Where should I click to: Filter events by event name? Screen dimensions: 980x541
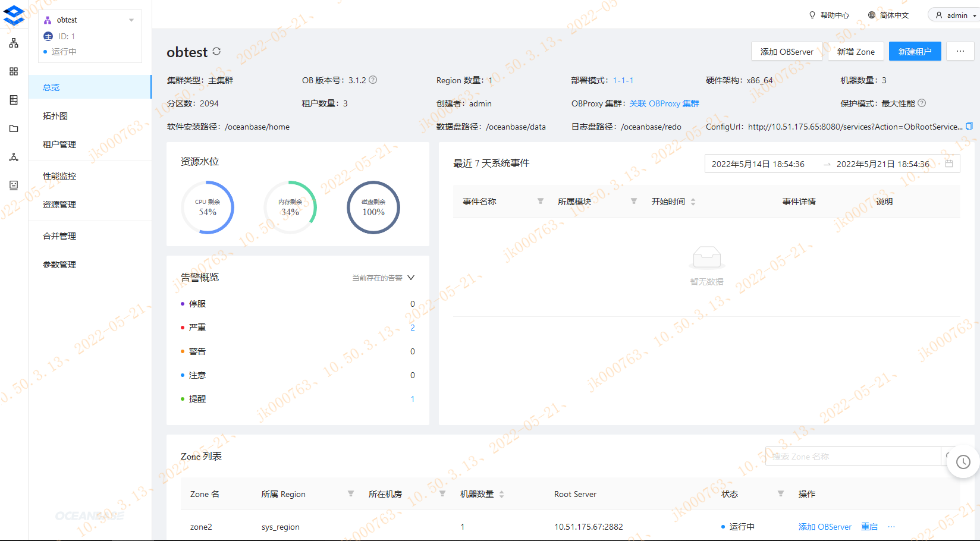click(541, 202)
